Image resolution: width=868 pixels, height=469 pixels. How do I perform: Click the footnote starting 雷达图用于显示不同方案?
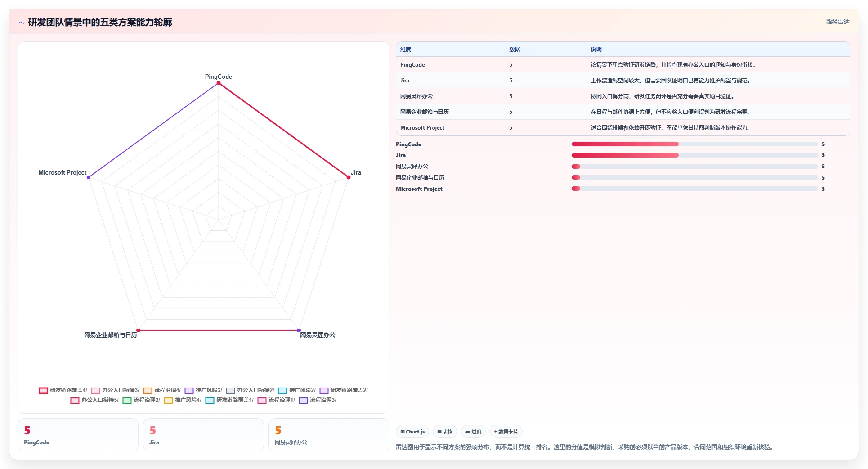tap(585, 447)
